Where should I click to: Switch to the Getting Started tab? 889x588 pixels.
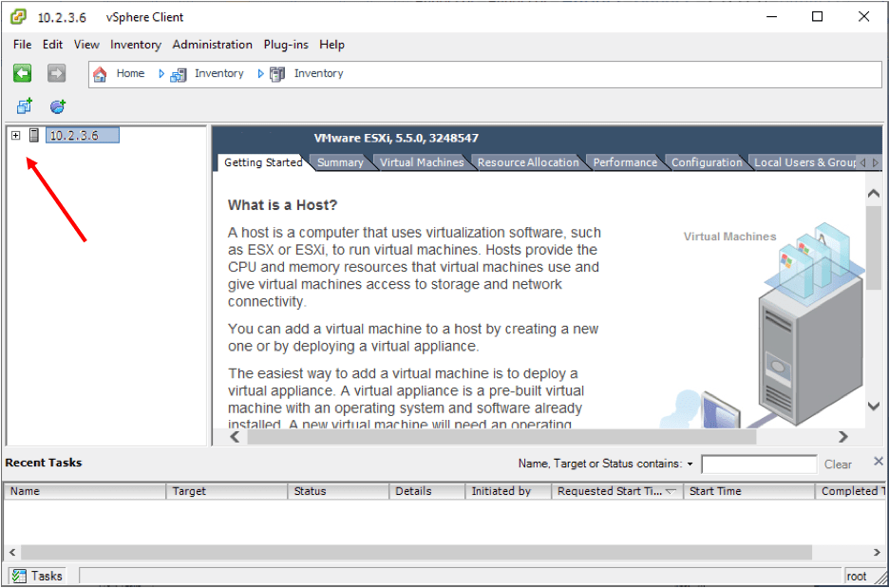tap(263, 162)
